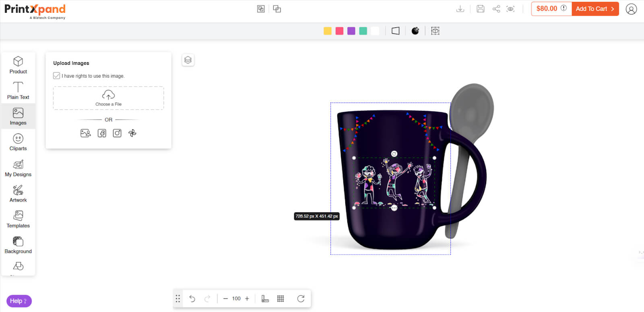The height and width of the screenshot is (312, 644).
Task: Open the user account profile icon
Action: [x=631, y=9]
